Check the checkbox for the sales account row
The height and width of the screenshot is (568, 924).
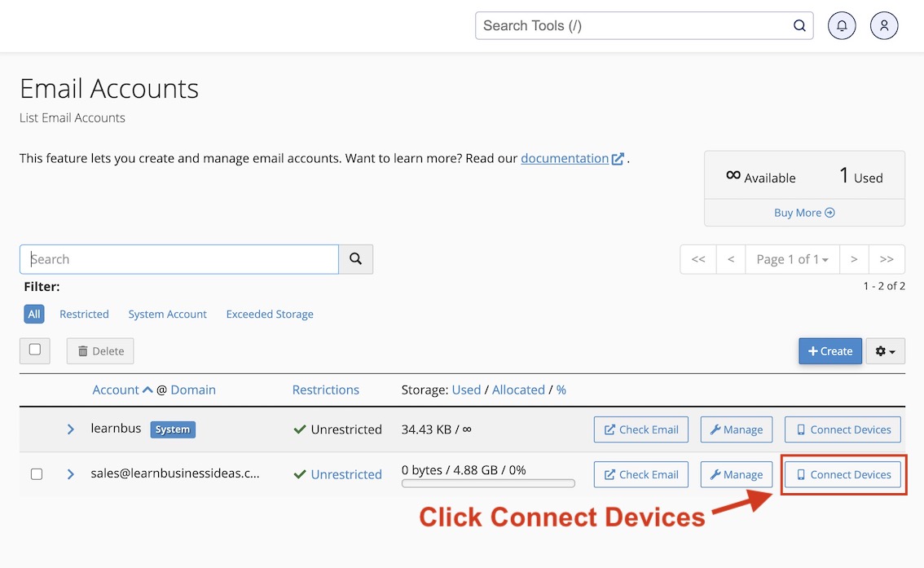[37, 473]
